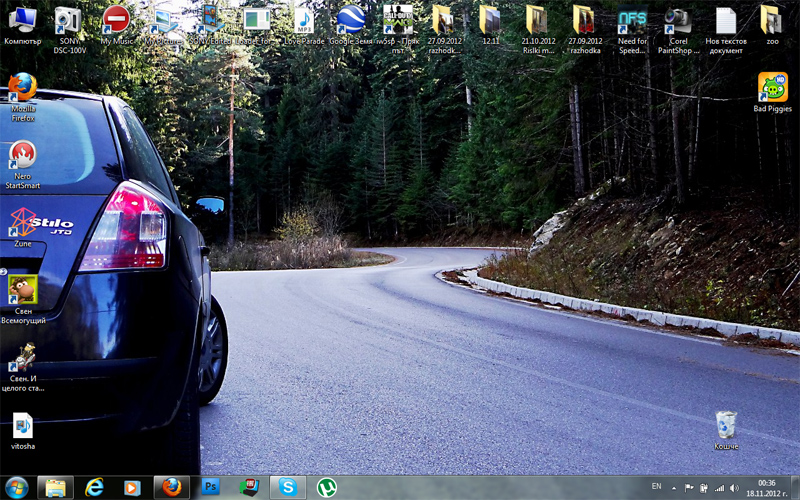Switch to Skype in the taskbar
This screenshot has width=800, height=500.
(x=288, y=487)
